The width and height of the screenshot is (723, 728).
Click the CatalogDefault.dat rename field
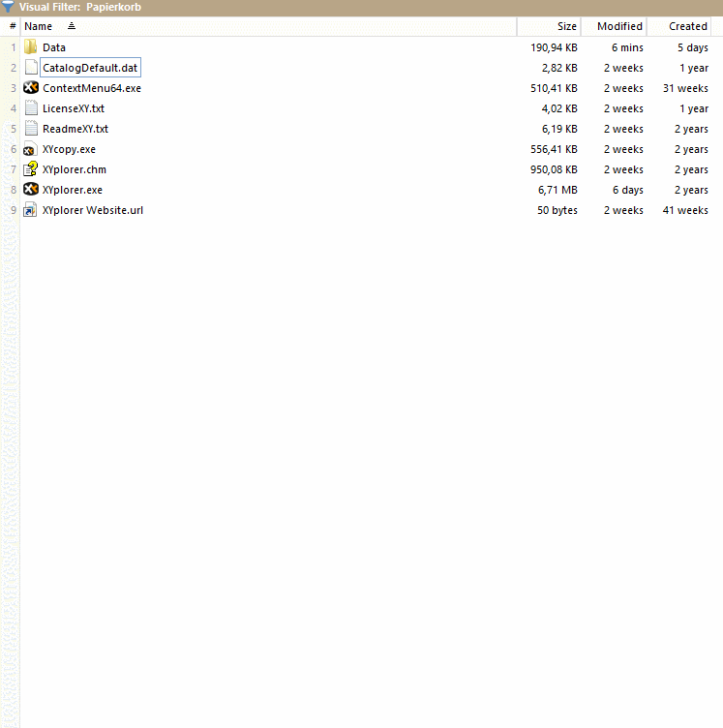pos(90,68)
